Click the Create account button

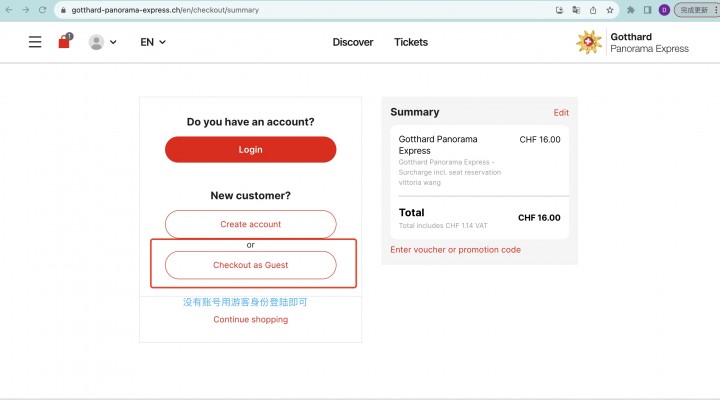251,224
